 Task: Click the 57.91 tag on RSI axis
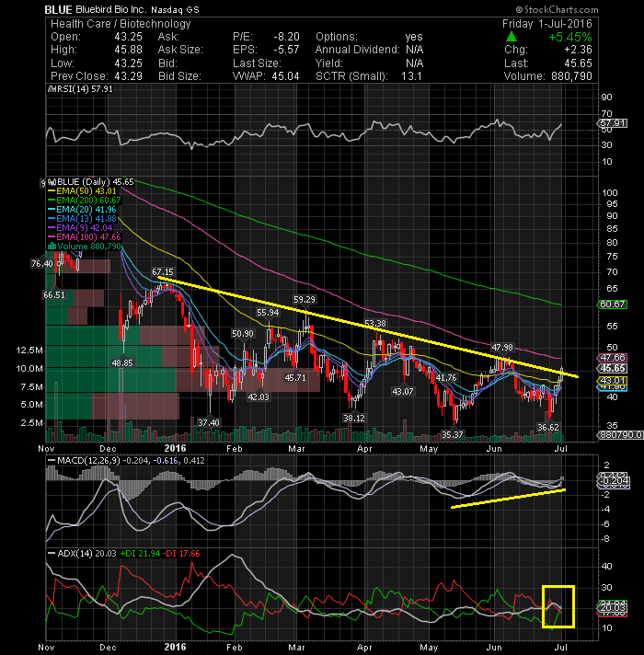click(613, 123)
